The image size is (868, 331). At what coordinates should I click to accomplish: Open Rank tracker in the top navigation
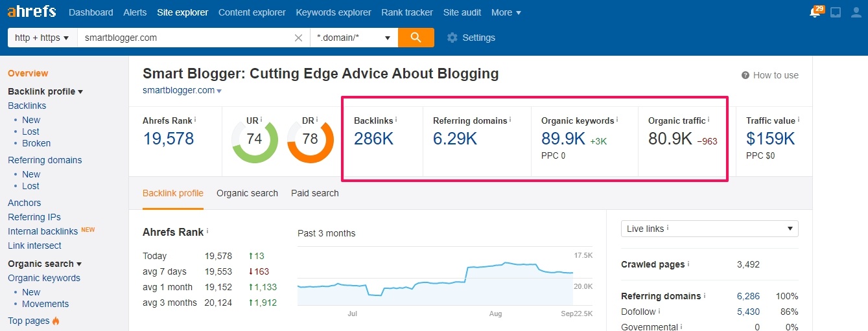point(407,12)
